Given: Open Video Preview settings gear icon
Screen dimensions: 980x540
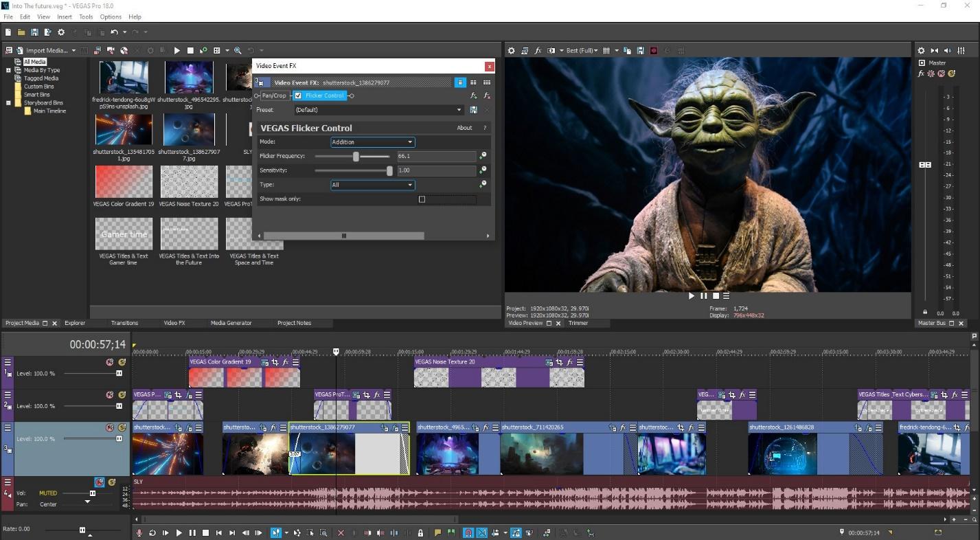Looking at the screenshot, I should (x=512, y=51).
